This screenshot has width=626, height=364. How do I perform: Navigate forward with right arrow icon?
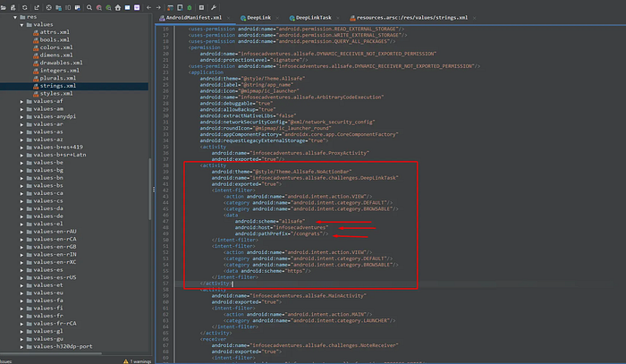[x=158, y=7]
